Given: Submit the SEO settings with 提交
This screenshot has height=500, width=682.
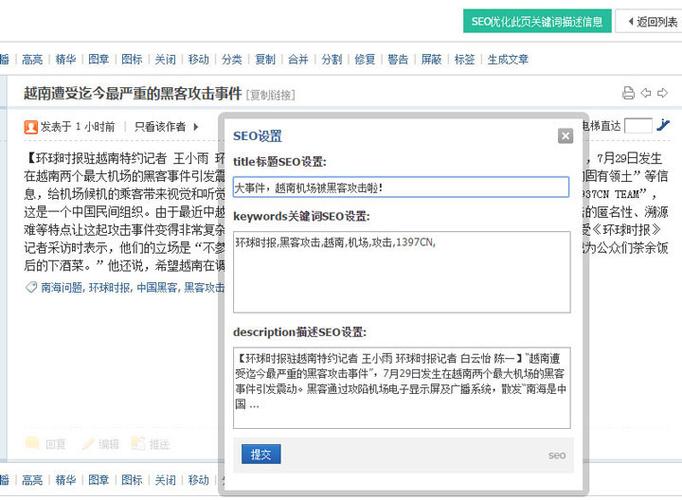Looking at the screenshot, I should click(260, 454).
